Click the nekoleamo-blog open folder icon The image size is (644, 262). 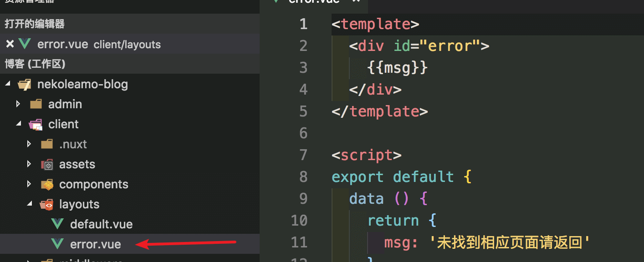point(24,85)
